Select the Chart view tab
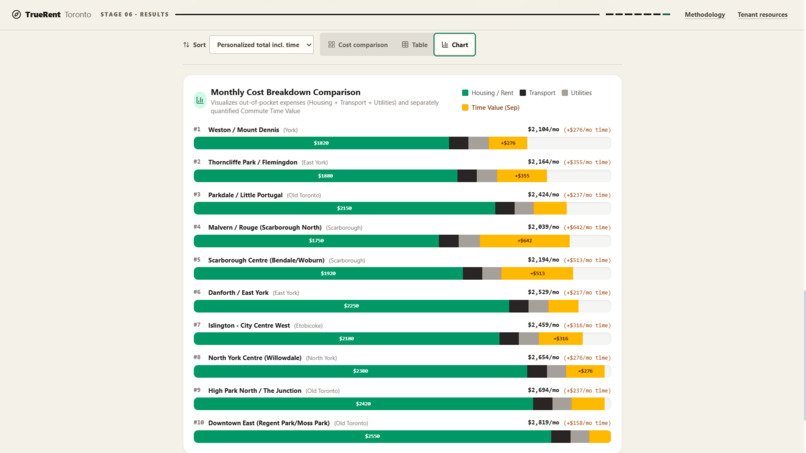This screenshot has width=806, height=453. coord(454,45)
